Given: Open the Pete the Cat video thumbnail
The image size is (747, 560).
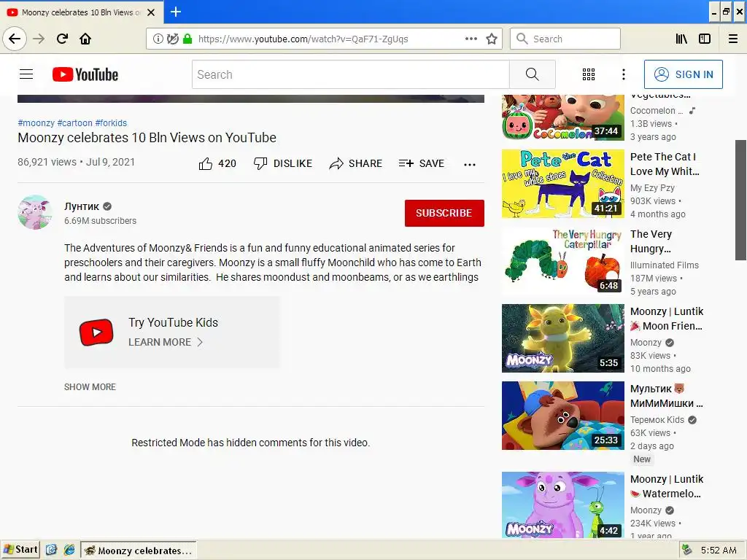Looking at the screenshot, I should (x=562, y=184).
